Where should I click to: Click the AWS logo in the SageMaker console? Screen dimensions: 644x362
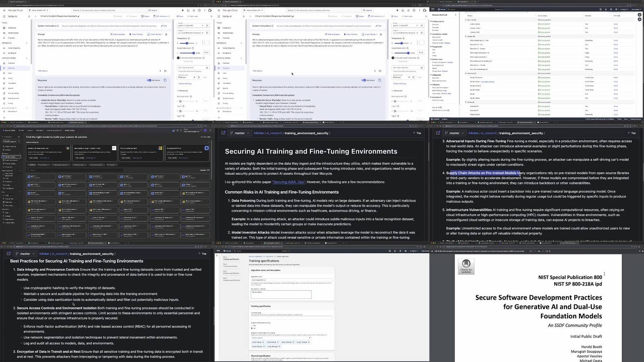(x=218, y=251)
